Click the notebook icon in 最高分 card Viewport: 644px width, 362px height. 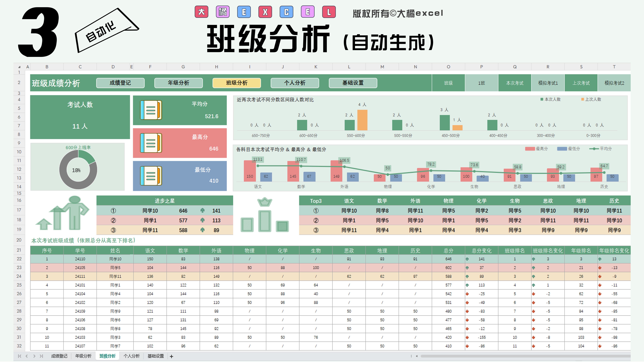tap(151, 143)
